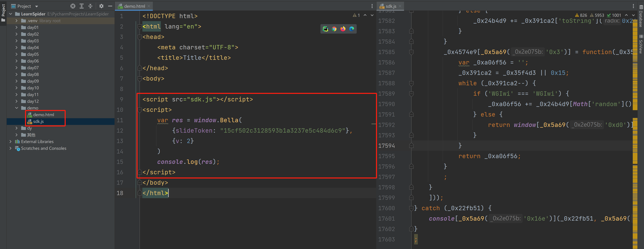Open tab options menu for sdk.js pane
Screen dimensions: 644x249
[x=633, y=6]
